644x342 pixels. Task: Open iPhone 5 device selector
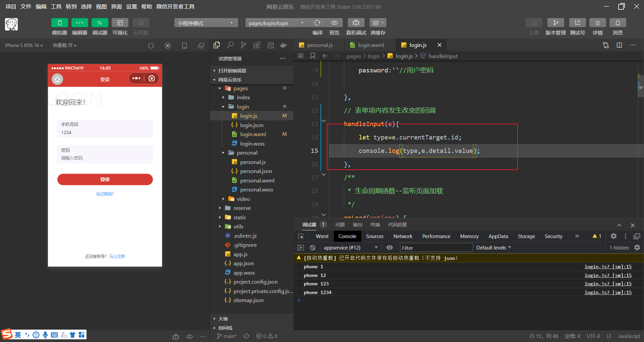(24, 45)
